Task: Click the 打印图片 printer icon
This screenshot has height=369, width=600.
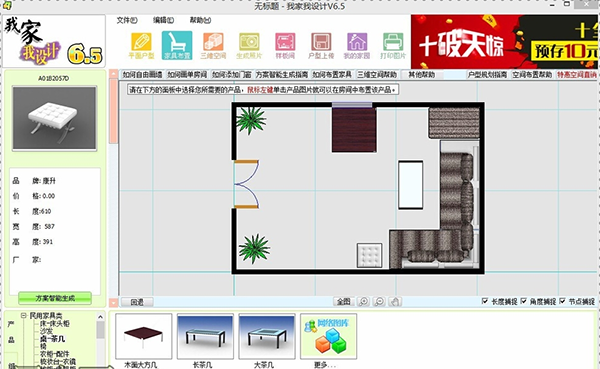Action: pyautogui.click(x=393, y=46)
